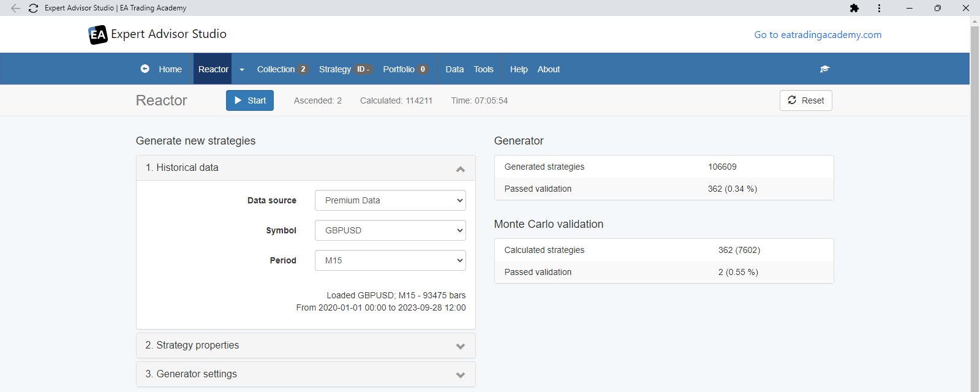Image resolution: width=980 pixels, height=392 pixels.
Task: Start the Reactor with the Start button
Action: (x=250, y=100)
